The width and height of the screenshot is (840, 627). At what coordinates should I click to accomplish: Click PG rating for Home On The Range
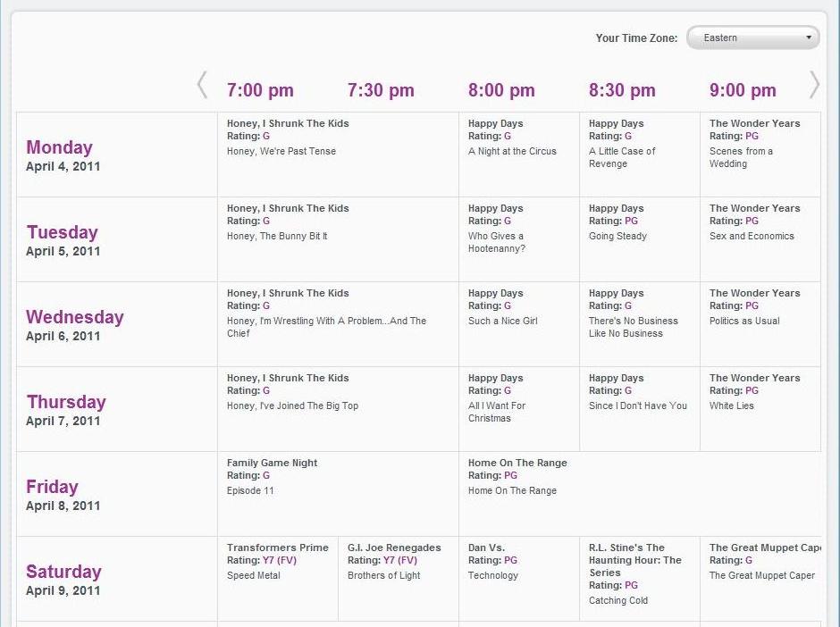point(510,475)
